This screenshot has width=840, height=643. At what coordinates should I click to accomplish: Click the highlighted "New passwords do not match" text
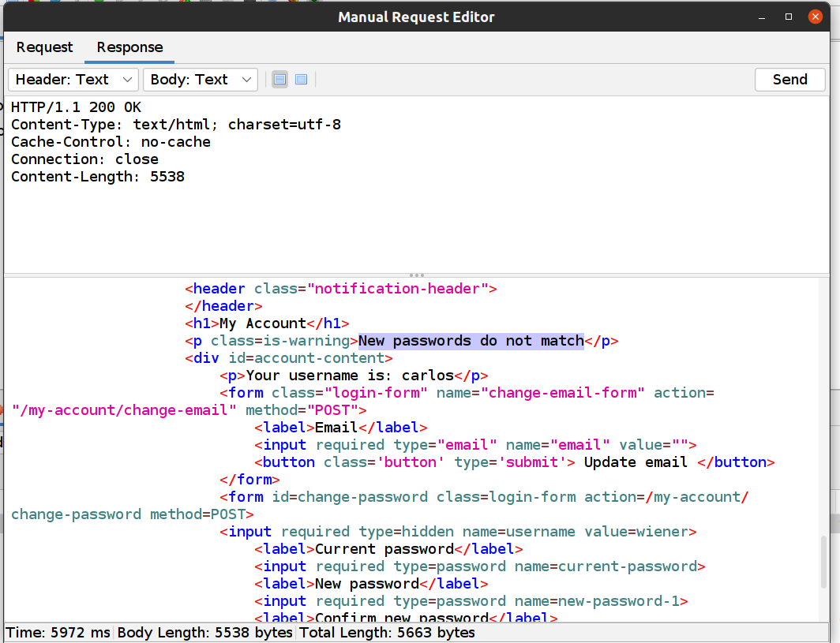coord(471,341)
